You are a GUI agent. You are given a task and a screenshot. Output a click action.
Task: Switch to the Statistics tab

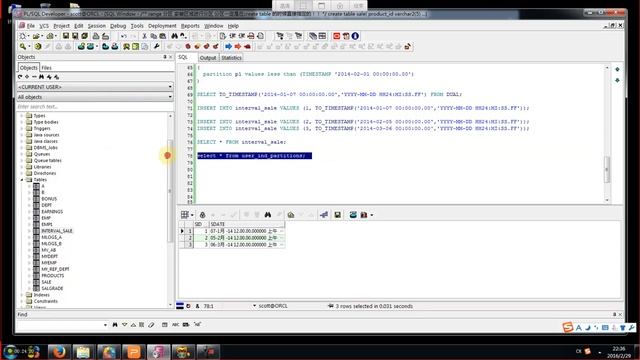[231, 58]
